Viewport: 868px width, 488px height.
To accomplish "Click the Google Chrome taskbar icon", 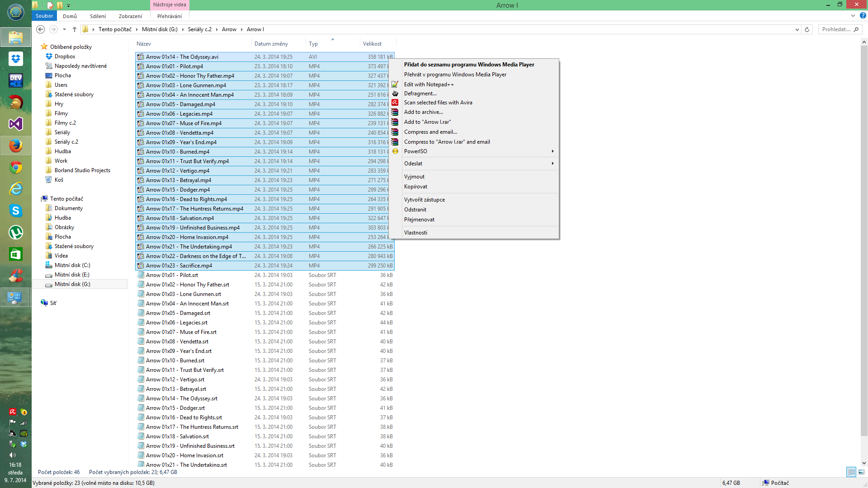I will (16, 168).
